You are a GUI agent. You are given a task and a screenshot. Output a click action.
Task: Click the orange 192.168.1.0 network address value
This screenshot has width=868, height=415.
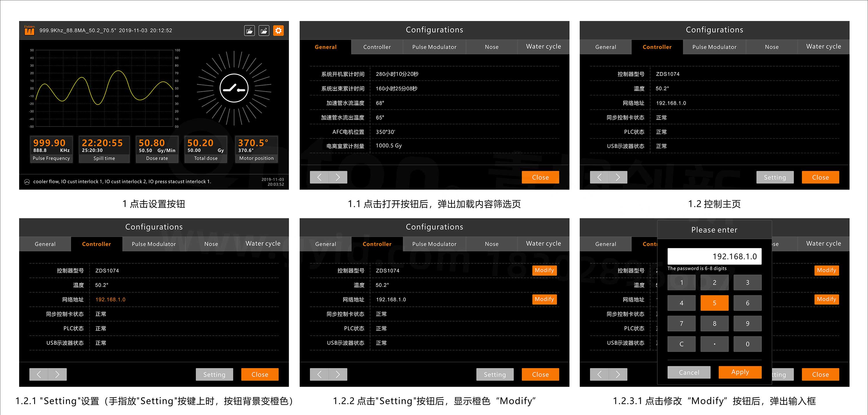110,299
